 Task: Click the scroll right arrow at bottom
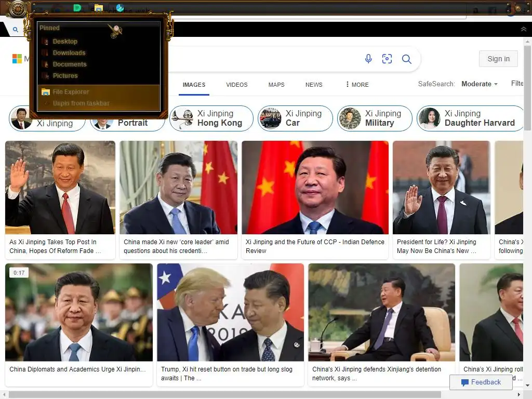(x=519, y=395)
